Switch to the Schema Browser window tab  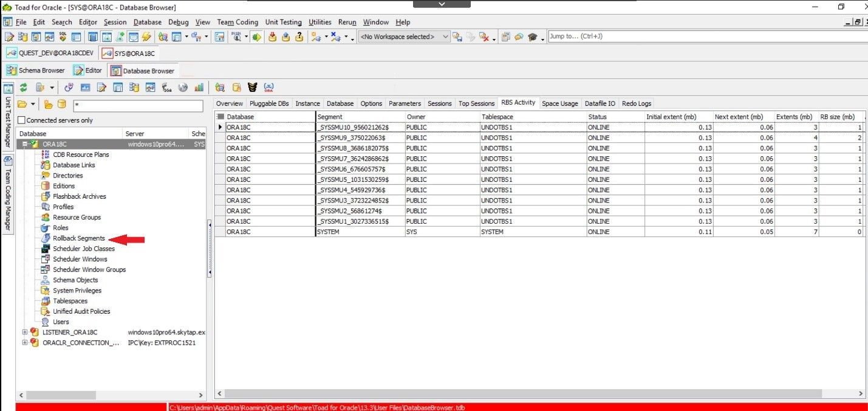pyautogui.click(x=36, y=71)
